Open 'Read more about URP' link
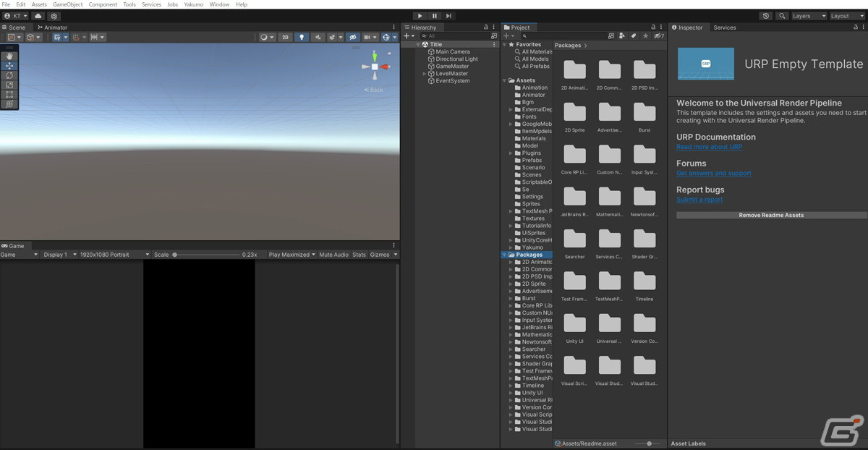The width and height of the screenshot is (868, 450). [x=710, y=147]
